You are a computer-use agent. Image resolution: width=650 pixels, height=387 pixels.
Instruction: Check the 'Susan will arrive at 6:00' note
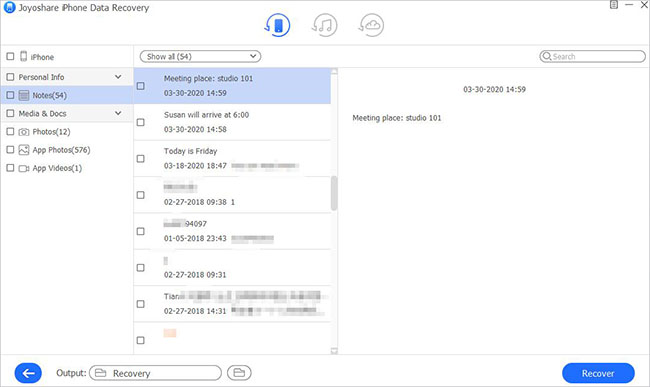[141, 122]
